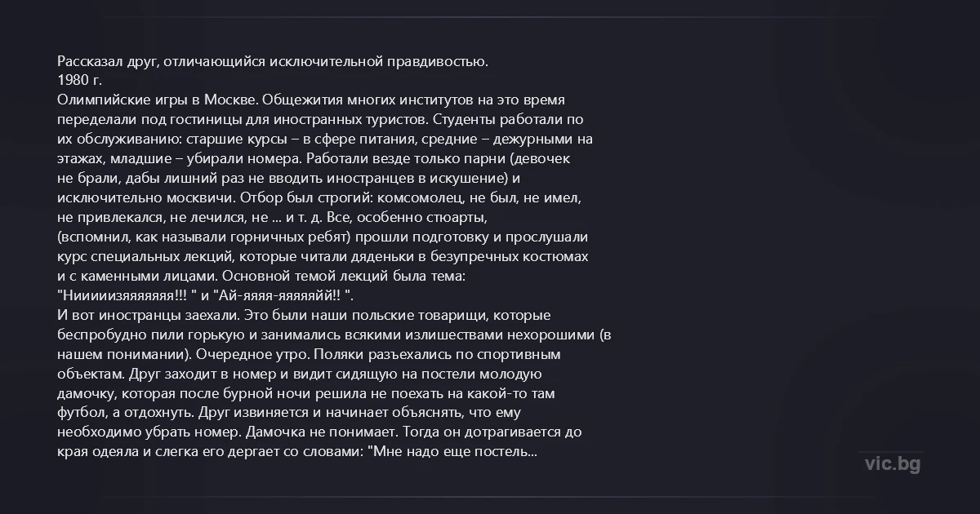
Task: Click the truncated ending "Мне надо еще постель..."
Action: coord(455,452)
